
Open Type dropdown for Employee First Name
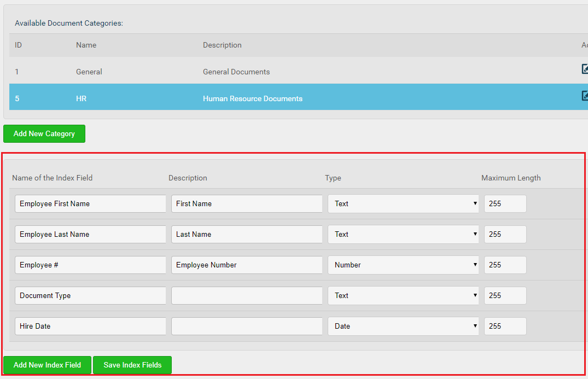403,203
